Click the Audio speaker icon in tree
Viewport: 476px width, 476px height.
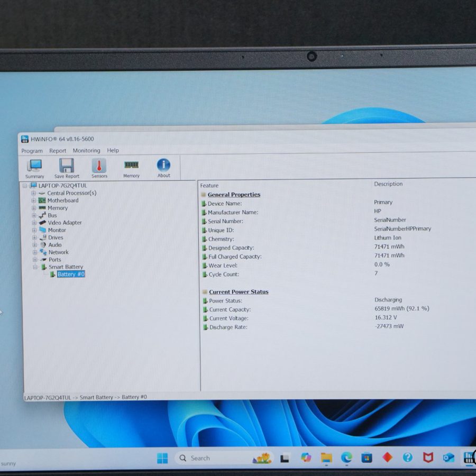tap(43, 245)
